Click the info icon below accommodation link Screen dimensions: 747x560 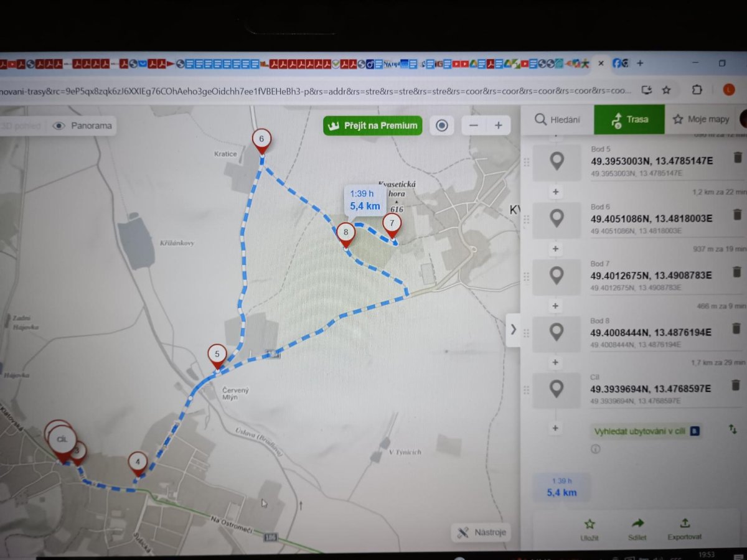(596, 449)
